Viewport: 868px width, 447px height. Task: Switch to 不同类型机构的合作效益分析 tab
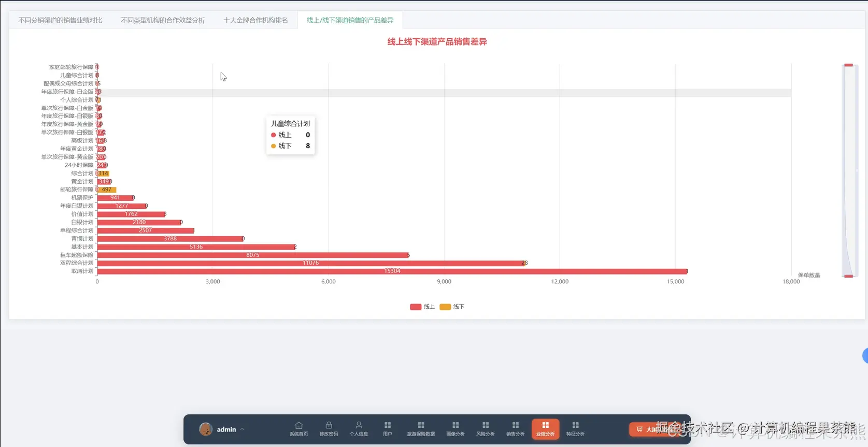tap(163, 20)
